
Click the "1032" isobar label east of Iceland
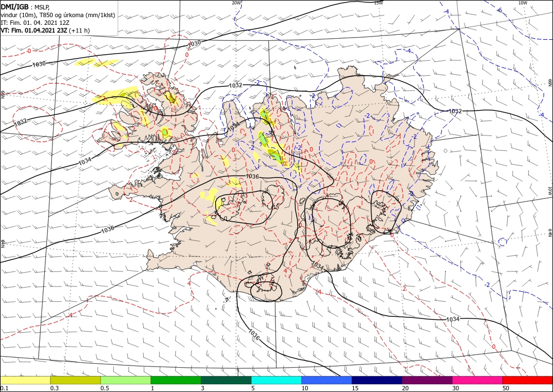(455, 111)
